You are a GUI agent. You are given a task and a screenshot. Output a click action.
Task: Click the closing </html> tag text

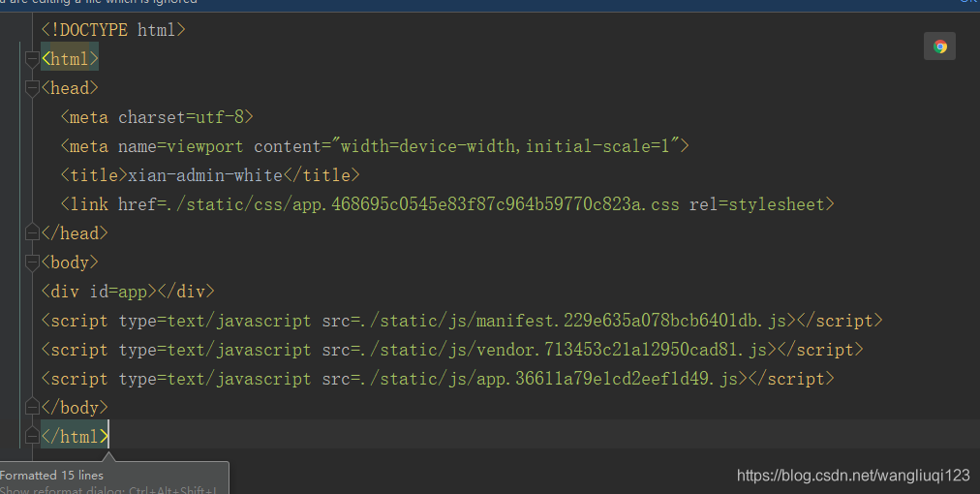(75, 437)
